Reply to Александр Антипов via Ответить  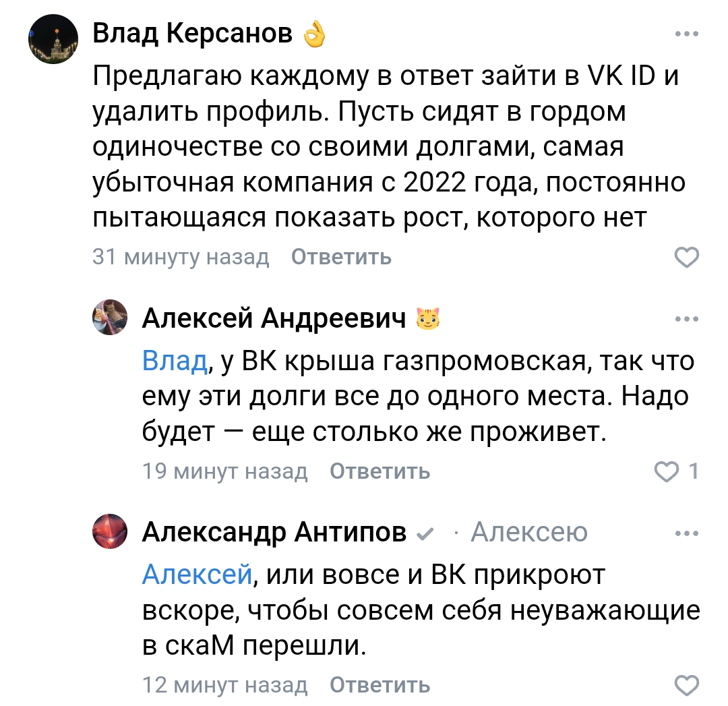[x=380, y=684]
